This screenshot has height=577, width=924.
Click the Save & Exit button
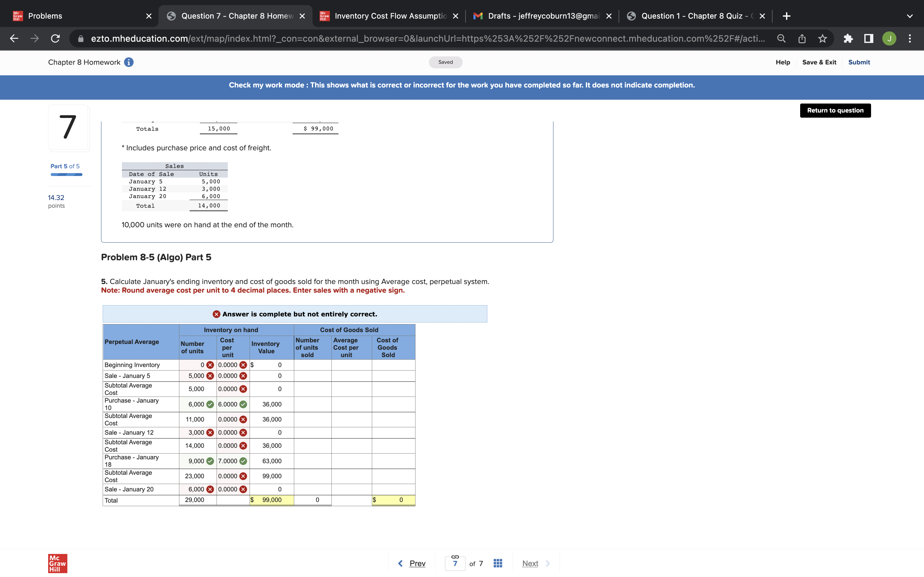[819, 62]
